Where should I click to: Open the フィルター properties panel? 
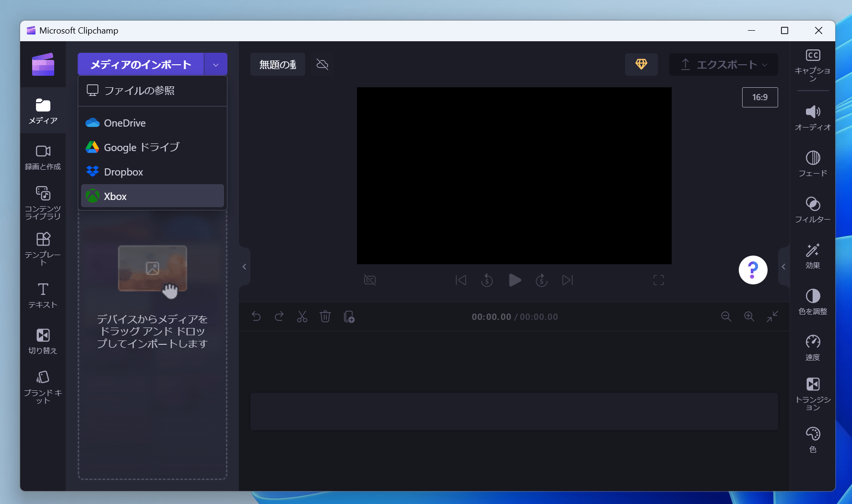[x=813, y=210]
